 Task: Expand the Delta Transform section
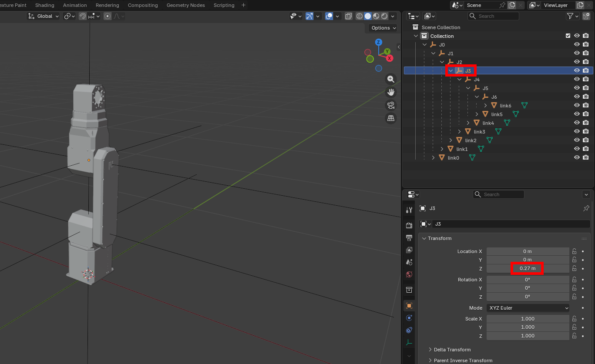pyautogui.click(x=452, y=350)
